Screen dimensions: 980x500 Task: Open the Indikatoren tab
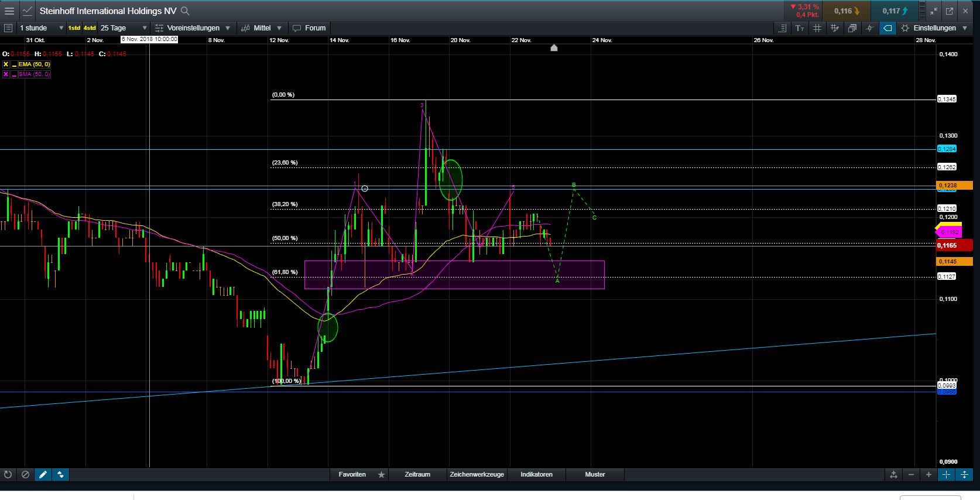point(537,475)
